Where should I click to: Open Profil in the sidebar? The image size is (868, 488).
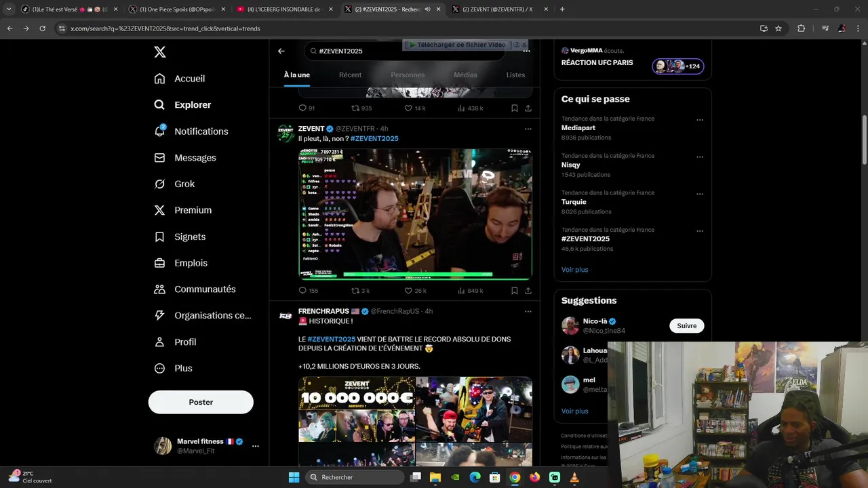[175, 342]
